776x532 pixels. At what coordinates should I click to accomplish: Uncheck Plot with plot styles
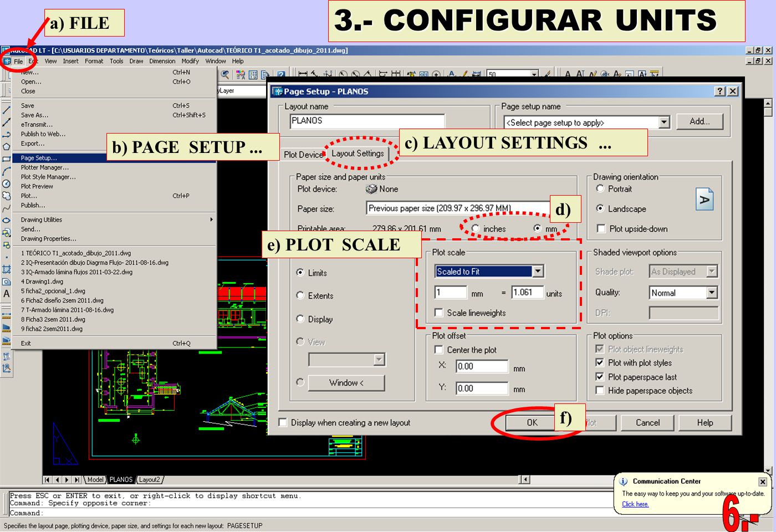point(600,363)
